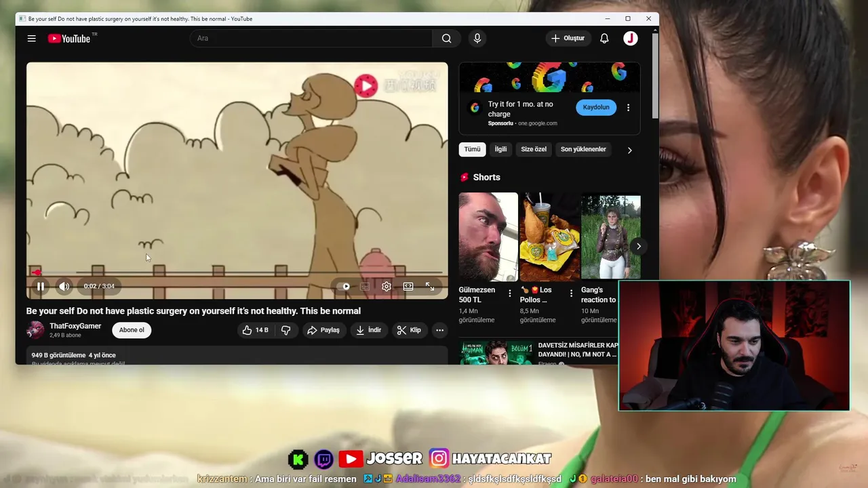
Task: Click the video title text
Action: pyautogui.click(x=193, y=311)
